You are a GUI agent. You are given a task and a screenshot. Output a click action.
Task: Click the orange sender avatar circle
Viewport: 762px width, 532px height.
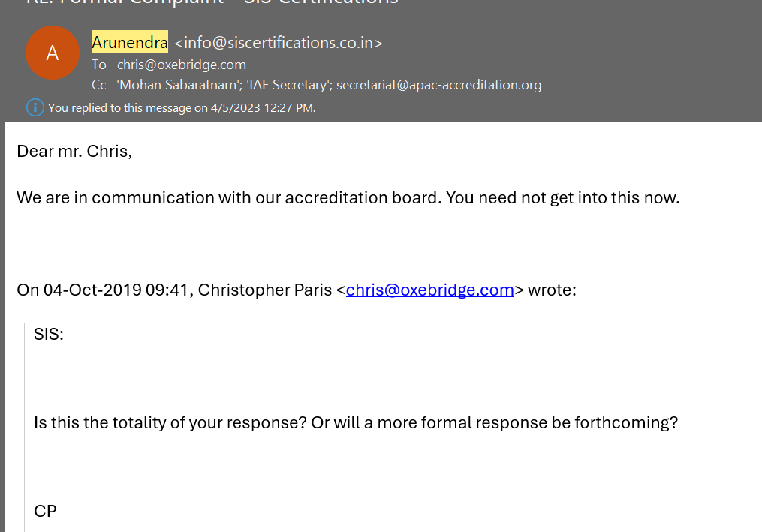tap(52, 53)
